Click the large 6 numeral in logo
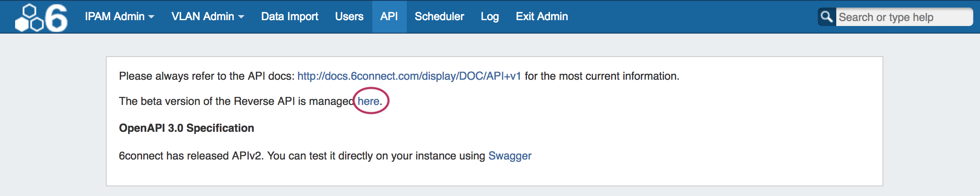980x196 pixels. click(56, 18)
